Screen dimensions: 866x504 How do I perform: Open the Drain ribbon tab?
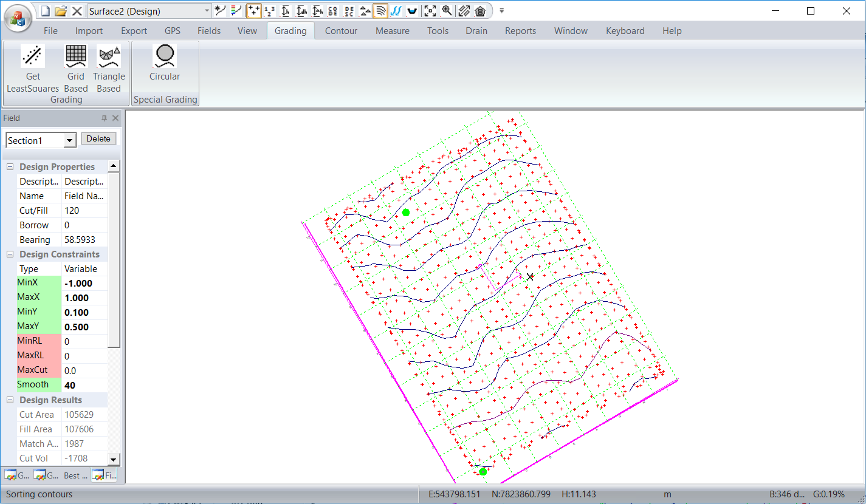pos(476,31)
